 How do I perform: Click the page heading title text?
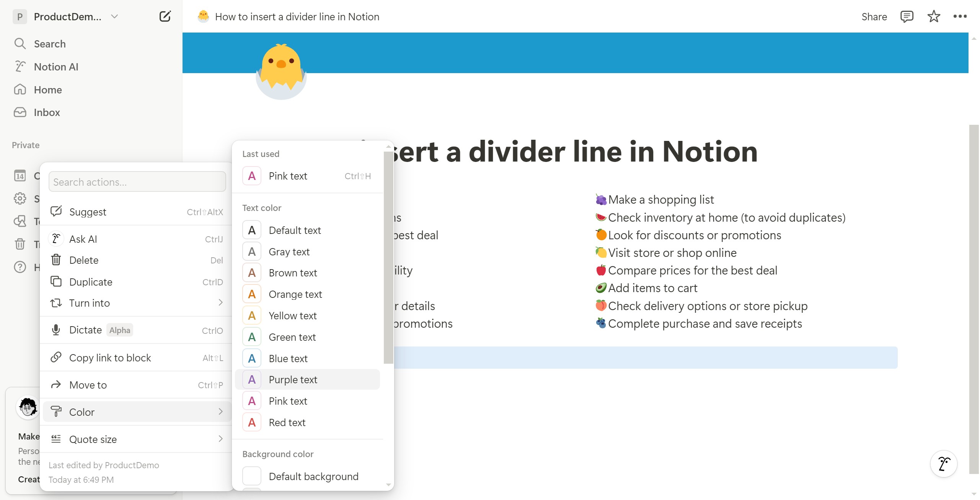(x=576, y=152)
